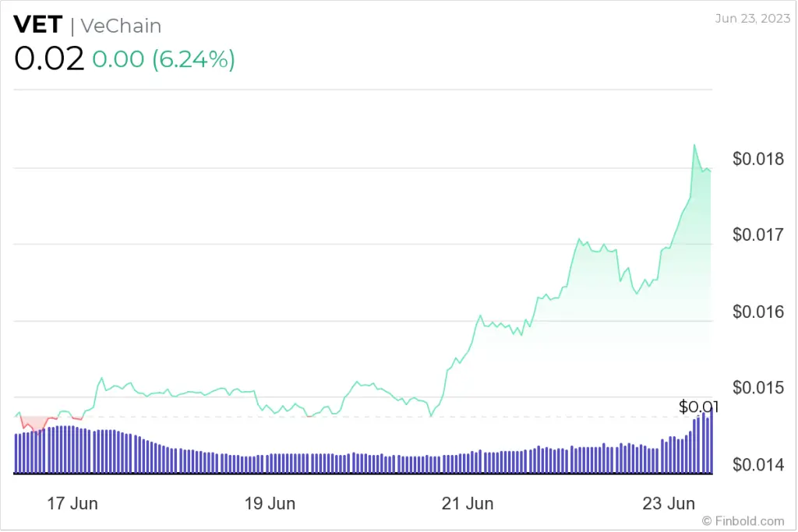Select the 19 Jun date marker
The image size is (798, 532).
click(x=270, y=504)
